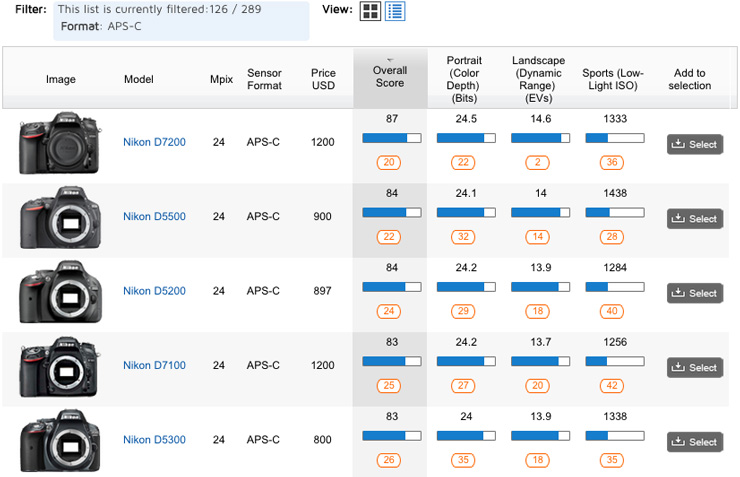Add Nikon D5500 to selection
Image resolution: width=740 pixels, height=477 pixels.
[695, 218]
